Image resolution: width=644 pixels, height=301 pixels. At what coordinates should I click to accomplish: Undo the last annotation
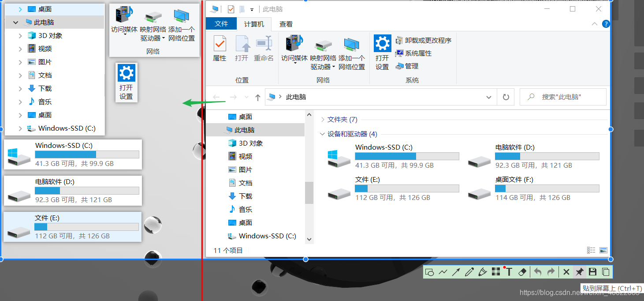click(x=537, y=272)
